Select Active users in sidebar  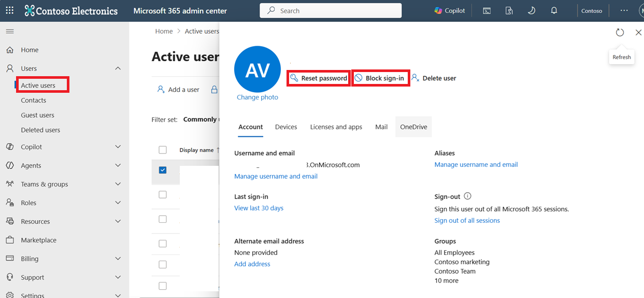pyautogui.click(x=38, y=86)
